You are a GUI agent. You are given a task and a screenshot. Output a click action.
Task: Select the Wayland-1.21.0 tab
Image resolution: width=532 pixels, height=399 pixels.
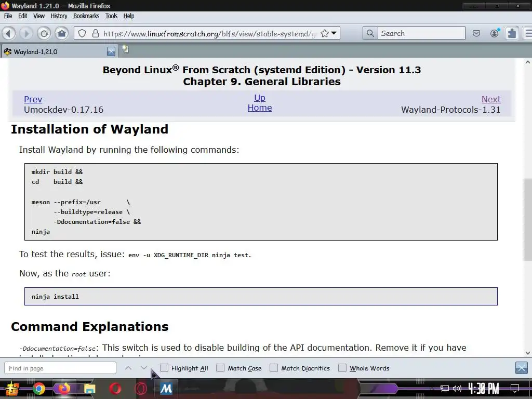coord(59,51)
